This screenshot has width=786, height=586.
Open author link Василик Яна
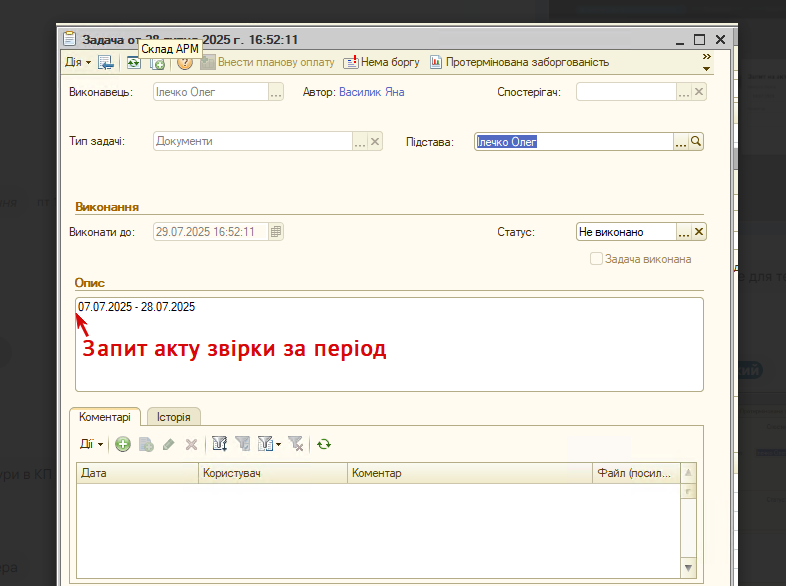click(x=371, y=92)
